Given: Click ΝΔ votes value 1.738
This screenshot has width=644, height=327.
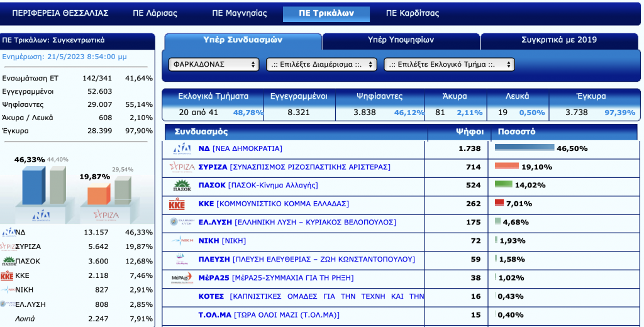Looking at the screenshot, I should (469, 148).
